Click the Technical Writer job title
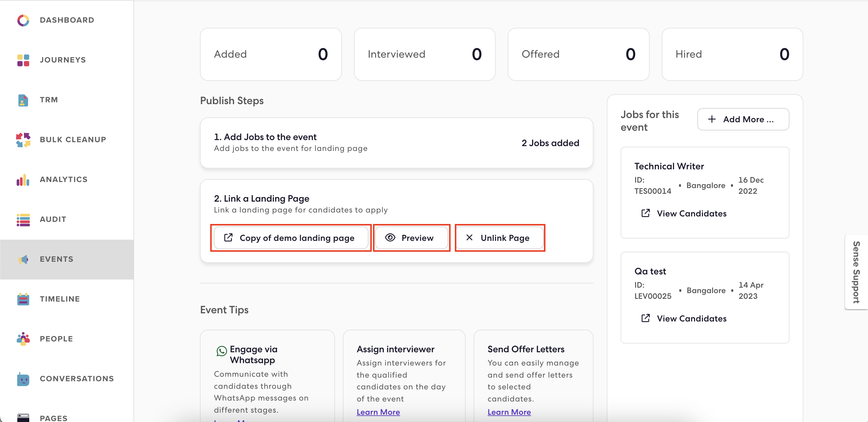868x422 pixels. coord(669,166)
